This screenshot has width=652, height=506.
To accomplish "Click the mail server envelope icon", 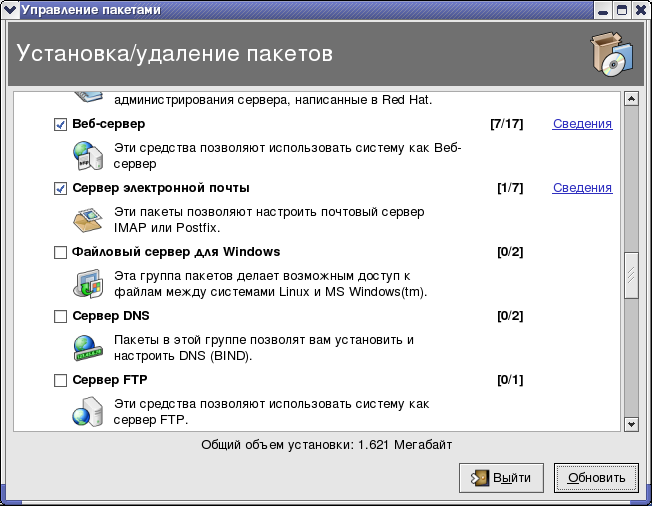I will [87, 219].
